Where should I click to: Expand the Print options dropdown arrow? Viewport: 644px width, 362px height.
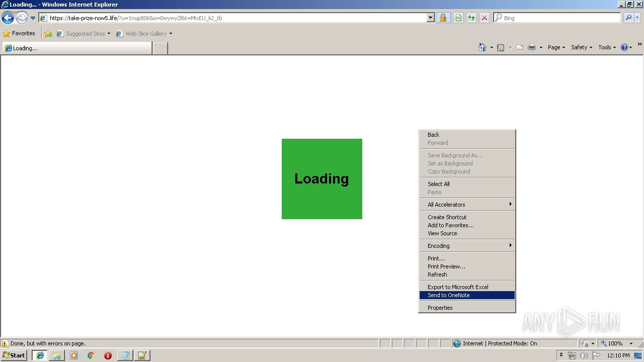[541, 47]
